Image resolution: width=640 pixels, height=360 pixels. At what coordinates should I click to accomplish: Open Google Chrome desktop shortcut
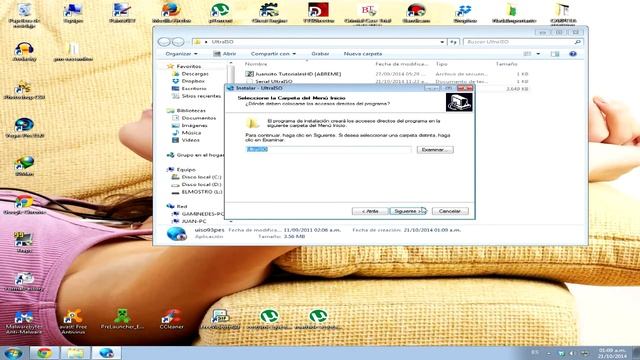(24, 204)
